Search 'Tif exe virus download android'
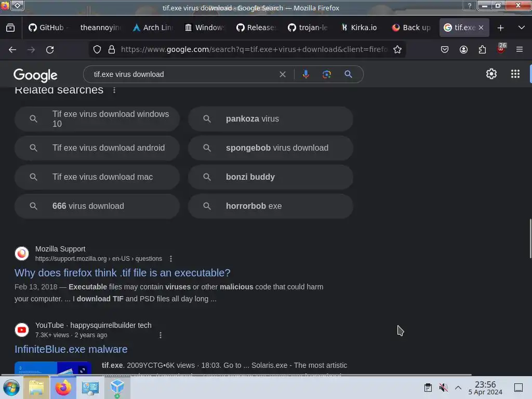 pyautogui.click(x=97, y=148)
